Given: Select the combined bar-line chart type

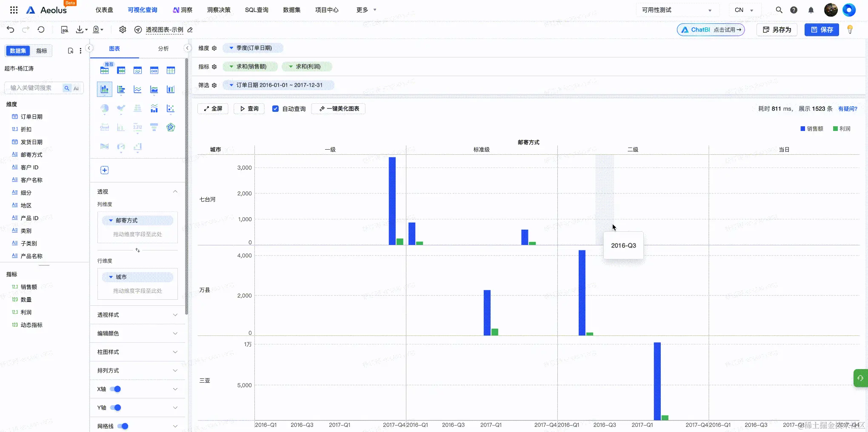Looking at the screenshot, I should click(154, 108).
